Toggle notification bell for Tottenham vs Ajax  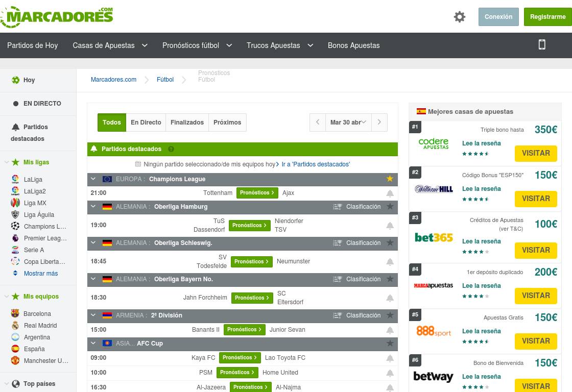(x=390, y=193)
